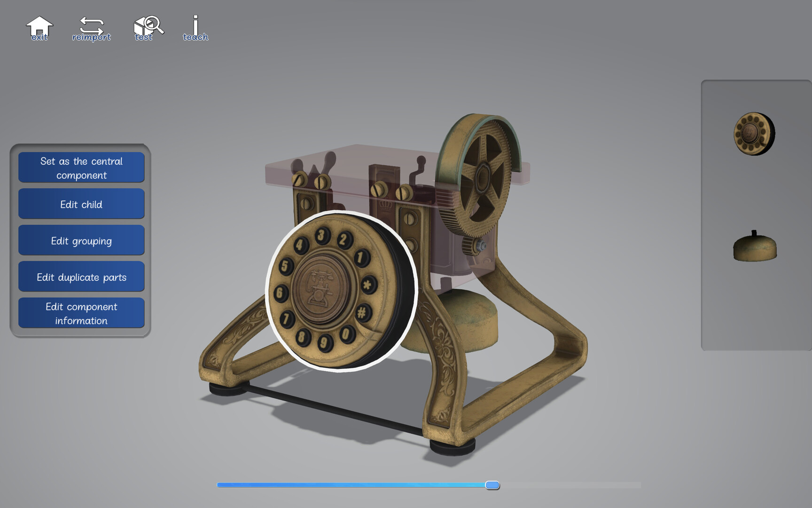The image size is (812, 508).
Task: Click the magnifying glass on the test icon
Action: point(154,22)
